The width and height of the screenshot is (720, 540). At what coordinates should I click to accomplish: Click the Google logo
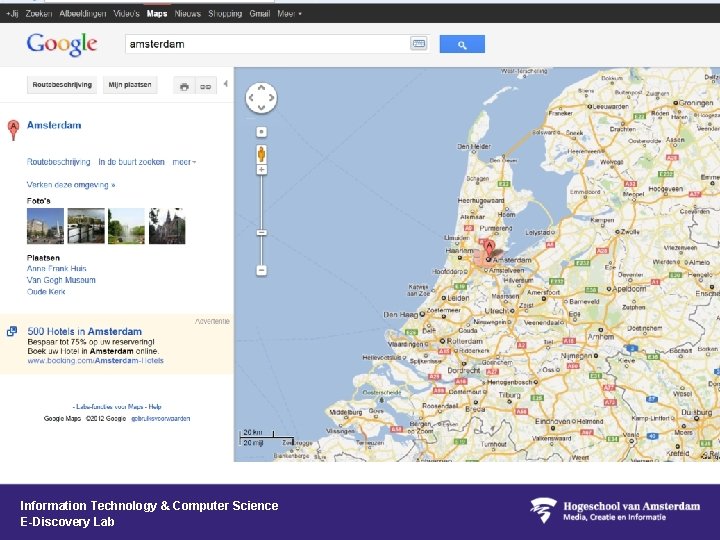pyautogui.click(x=62, y=45)
